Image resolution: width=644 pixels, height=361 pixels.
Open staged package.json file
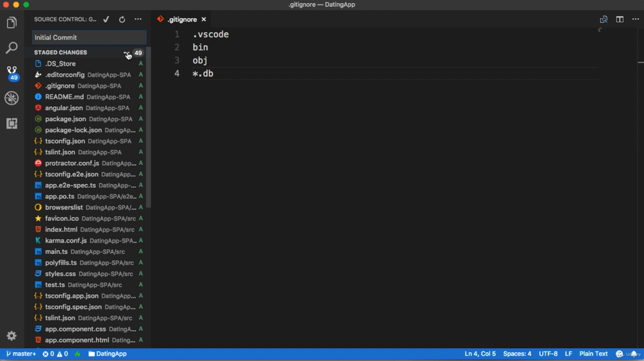point(89,119)
